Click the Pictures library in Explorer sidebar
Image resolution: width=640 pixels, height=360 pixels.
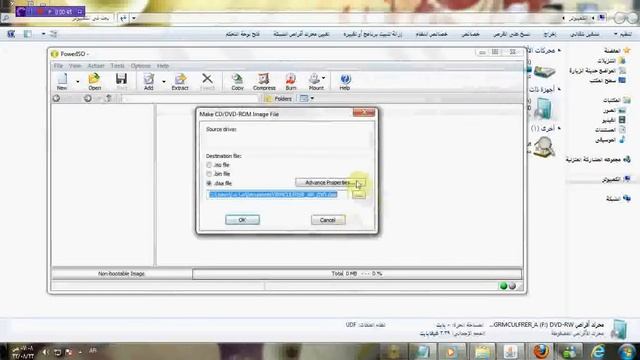614,110
